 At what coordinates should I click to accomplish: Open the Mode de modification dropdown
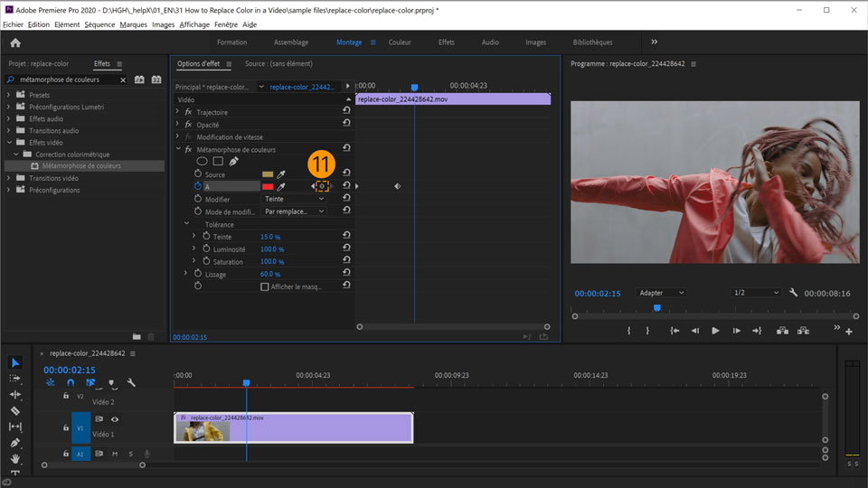tap(294, 211)
